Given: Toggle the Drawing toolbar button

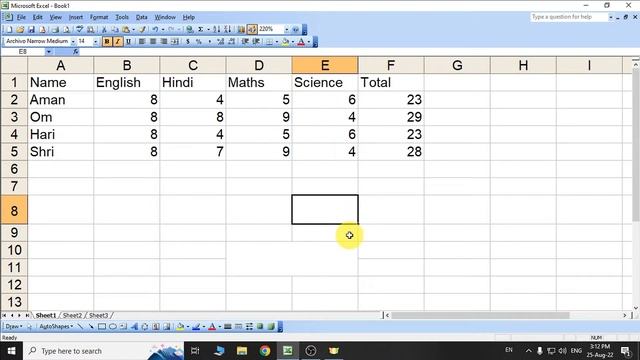Looking at the screenshot, I should click(x=252, y=29).
